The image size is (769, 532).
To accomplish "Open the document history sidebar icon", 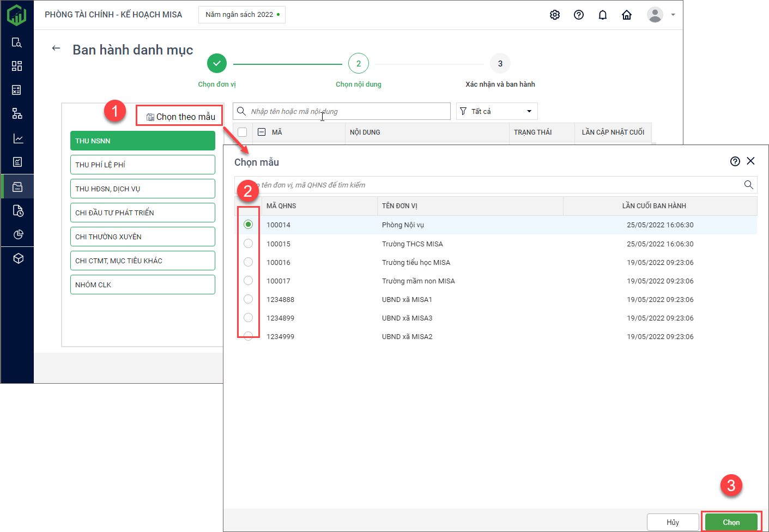I will point(18,210).
